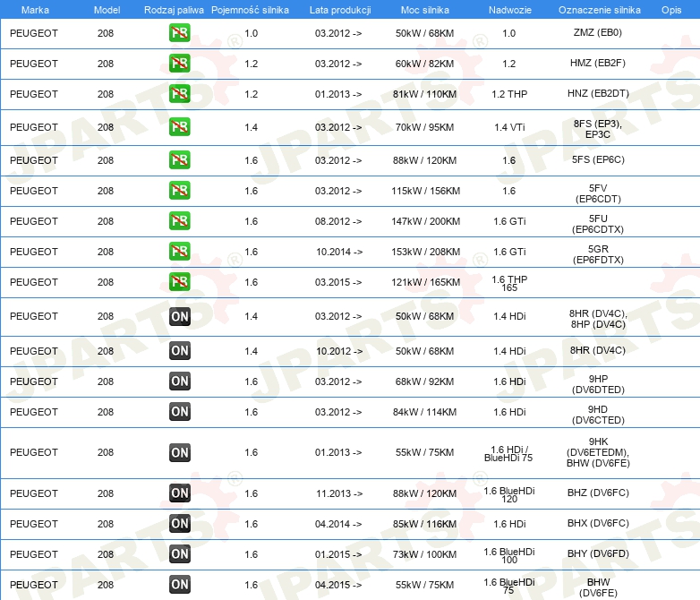This screenshot has height=600, width=700.
Task: Click the petrol icon in the HMZ (EB2F) row
Action: pyautogui.click(x=179, y=64)
